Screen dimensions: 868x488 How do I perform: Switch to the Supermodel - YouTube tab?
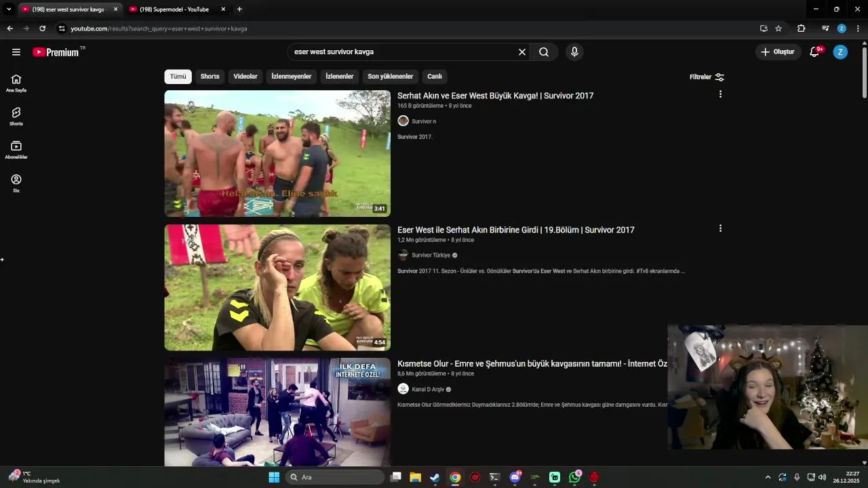pyautogui.click(x=176, y=9)
